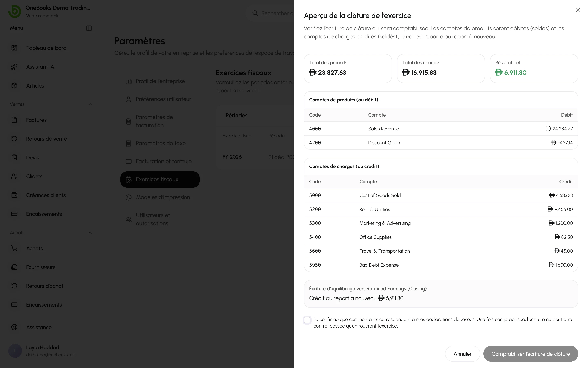Click the Factures document icon

click(14, 120)
